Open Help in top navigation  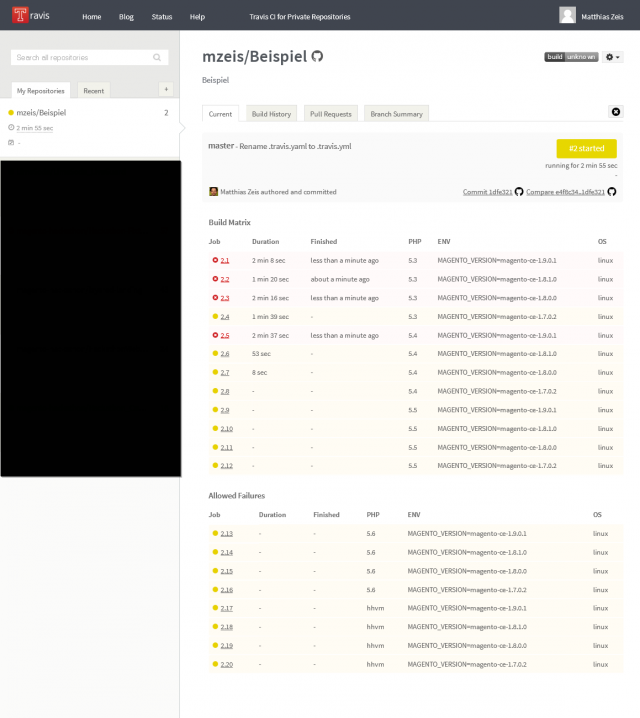pyautogui.click(x=197, y=17)
